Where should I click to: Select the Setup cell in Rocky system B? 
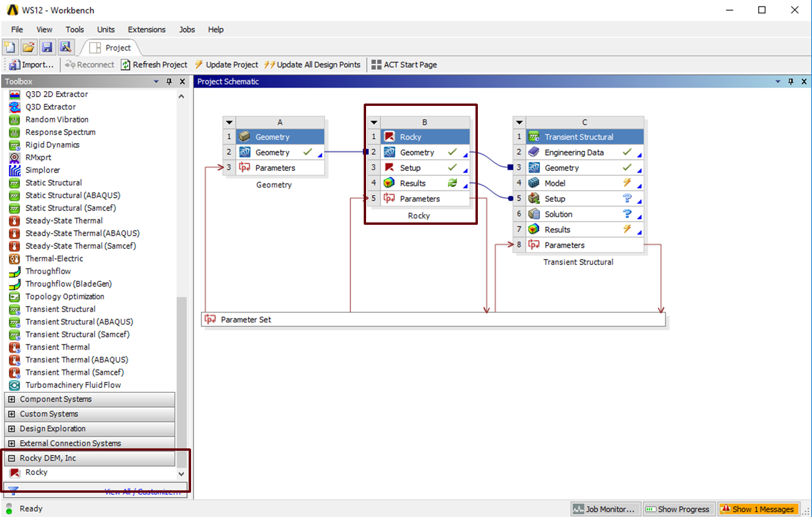pos(425,168)
